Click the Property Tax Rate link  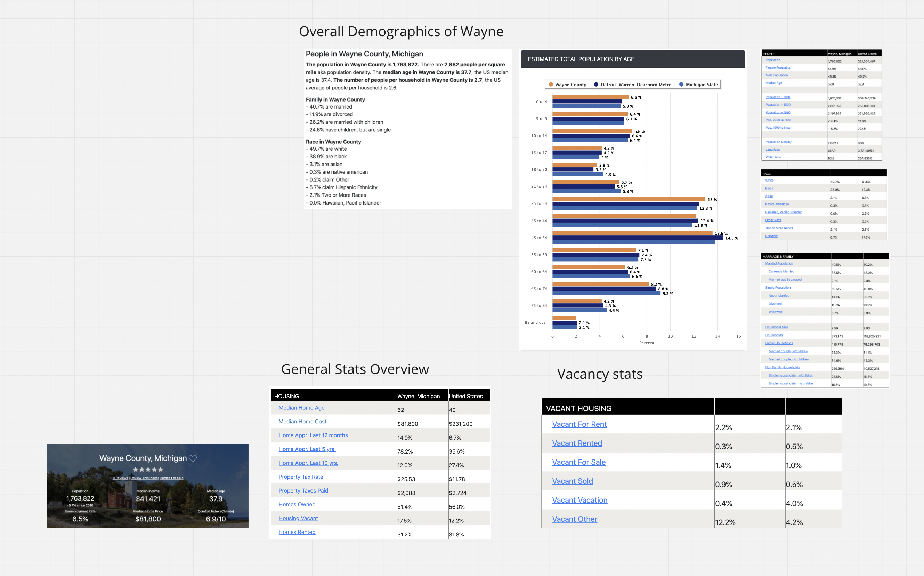[301, 477]
